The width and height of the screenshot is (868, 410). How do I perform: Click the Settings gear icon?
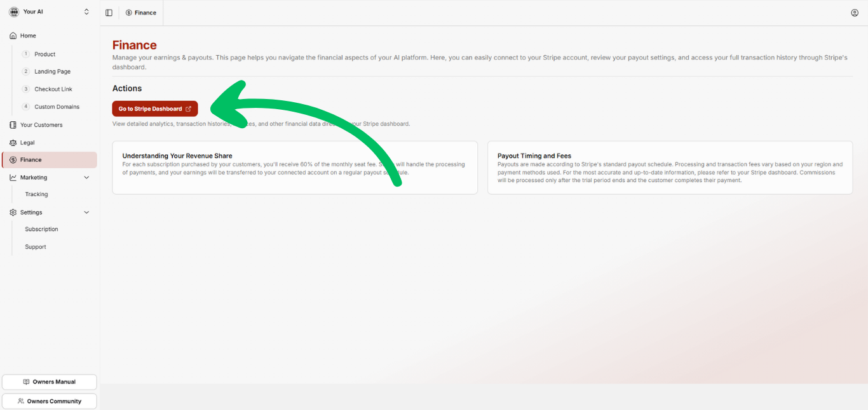click(13, 213)
